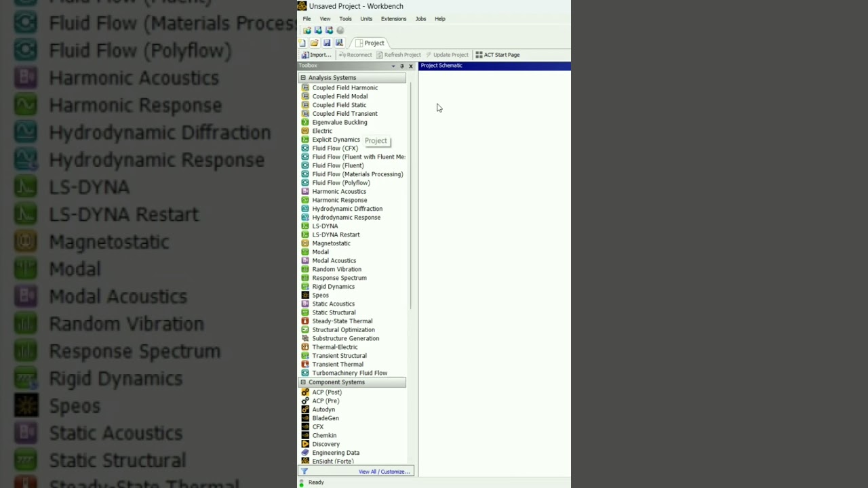Image resolution: width=868 pixels, height=488 pixels.
Task: Click the Eigenvalue Buckling icon
Action: point(305,123)
